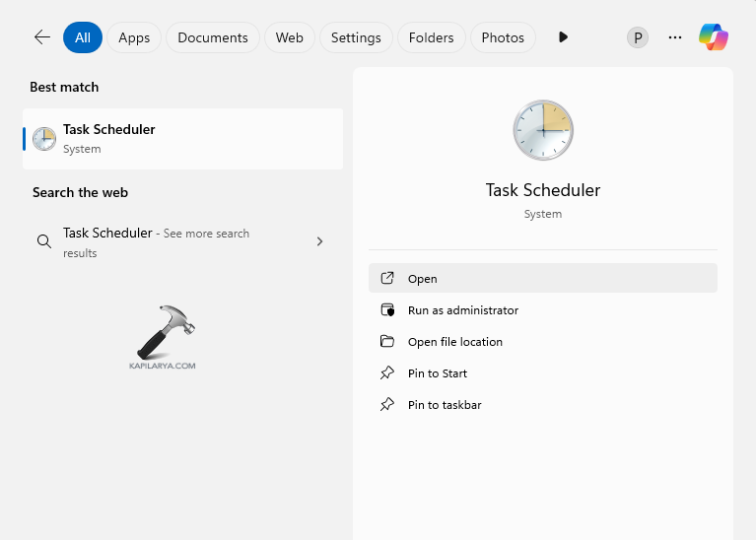Switch to the Apps filter tab
756x540 pixels.
tap(134, 37)
